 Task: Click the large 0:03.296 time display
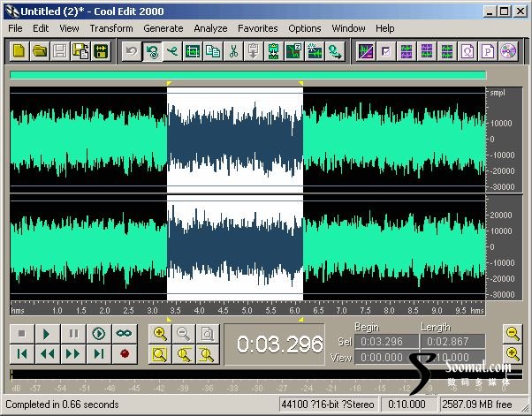point(275,344)
